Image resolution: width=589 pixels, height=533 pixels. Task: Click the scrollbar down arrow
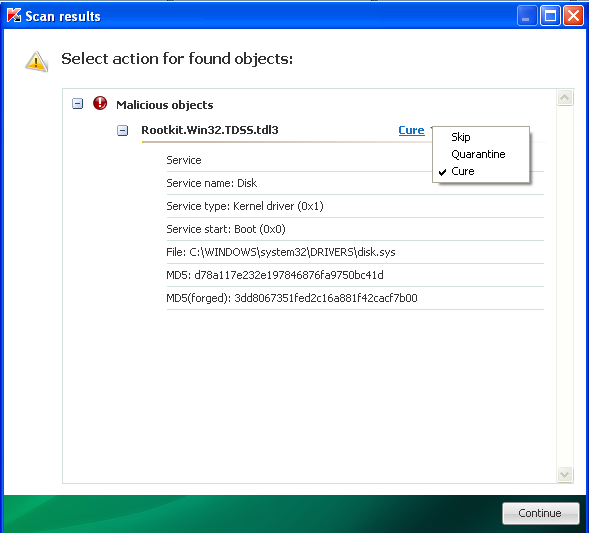point(565,474)
